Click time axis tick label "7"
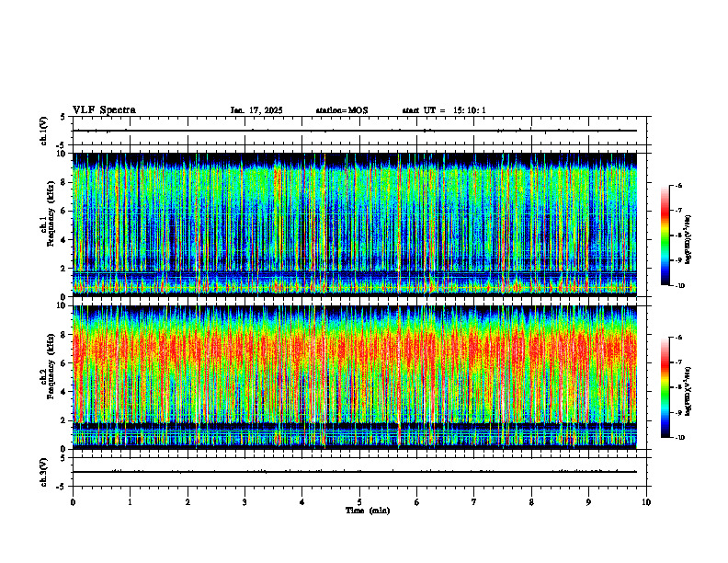This screenshot has height=563, width=728. click(474, 502)
